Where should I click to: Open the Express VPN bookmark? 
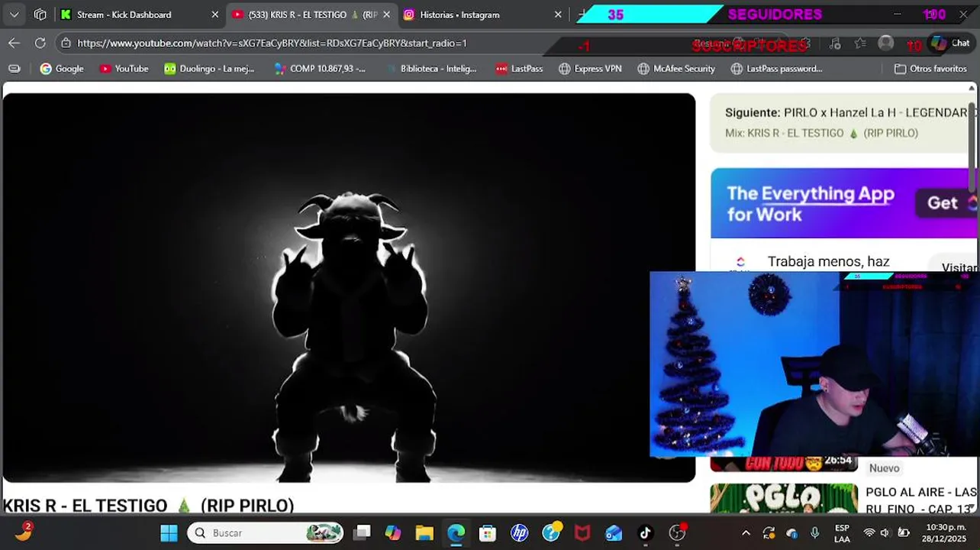tap(590, 69)
